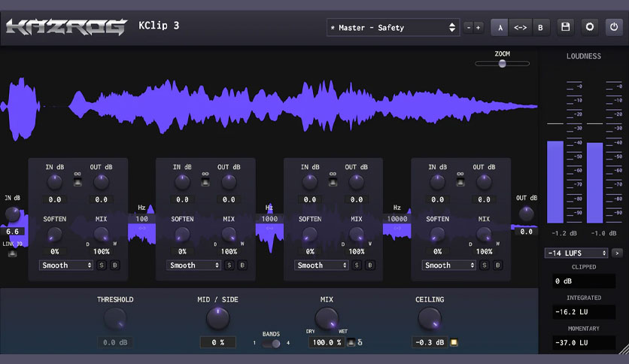
Task: Click band 4 mix 100% value
Action: click(x=484, y=252)
